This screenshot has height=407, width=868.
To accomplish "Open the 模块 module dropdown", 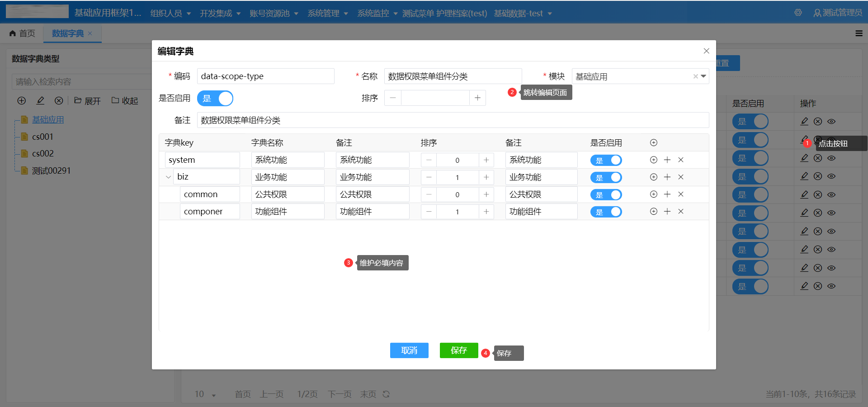I will [703, 76].
